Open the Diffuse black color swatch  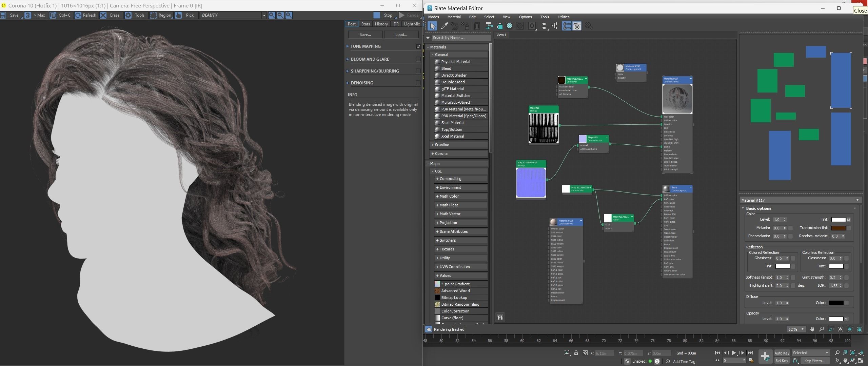coord(836,303)
